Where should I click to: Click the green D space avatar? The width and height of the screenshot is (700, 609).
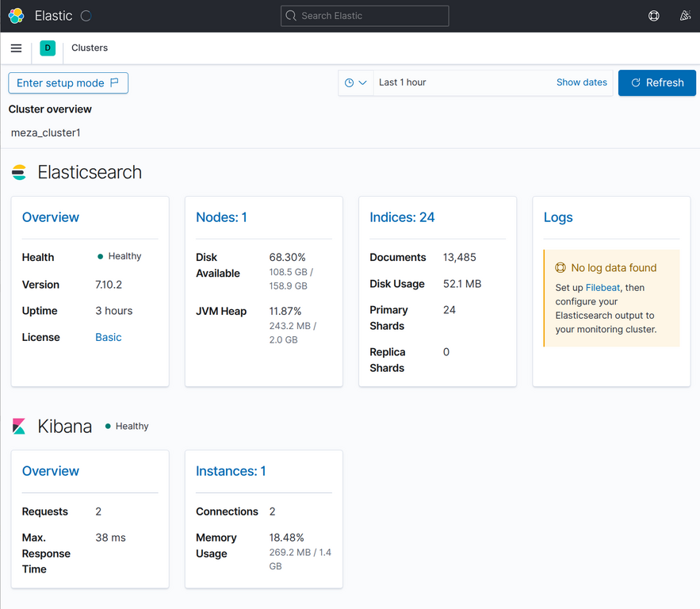pos(48,48)
